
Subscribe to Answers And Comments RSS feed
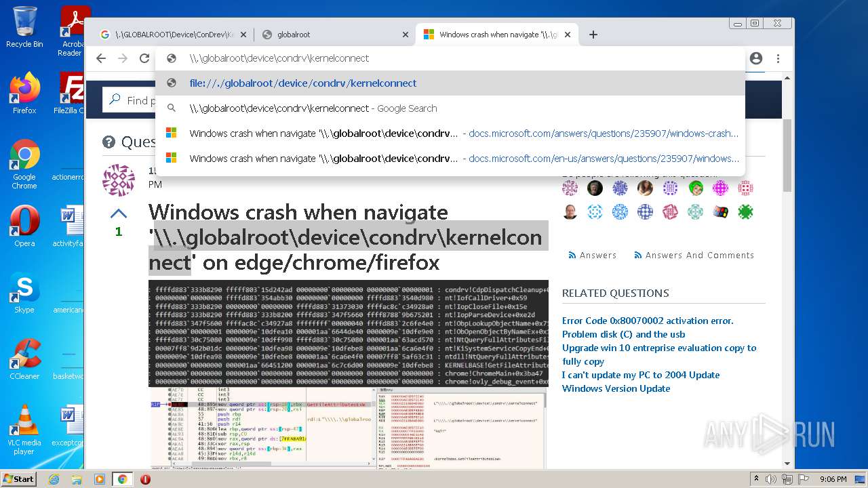click(694, 256)
